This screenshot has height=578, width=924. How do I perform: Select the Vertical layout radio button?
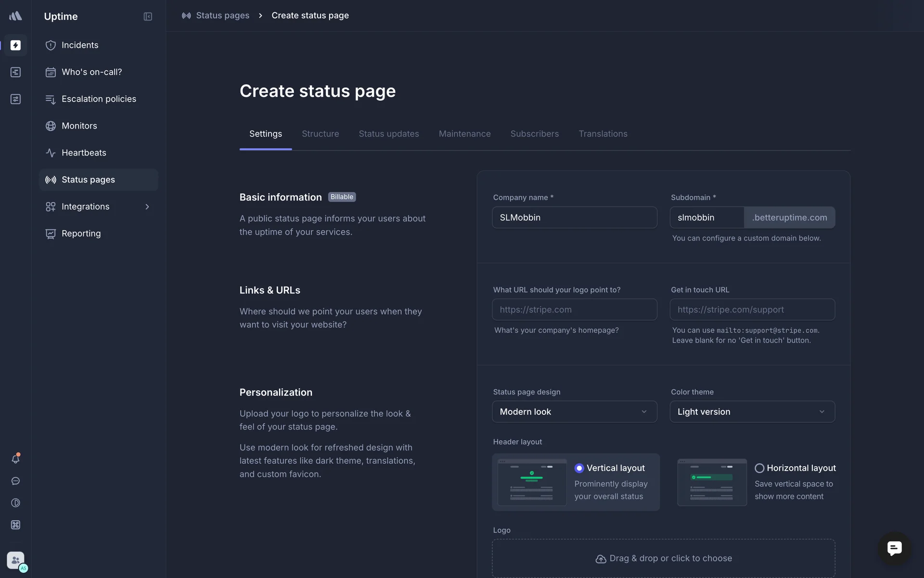(x=579, y=468)
